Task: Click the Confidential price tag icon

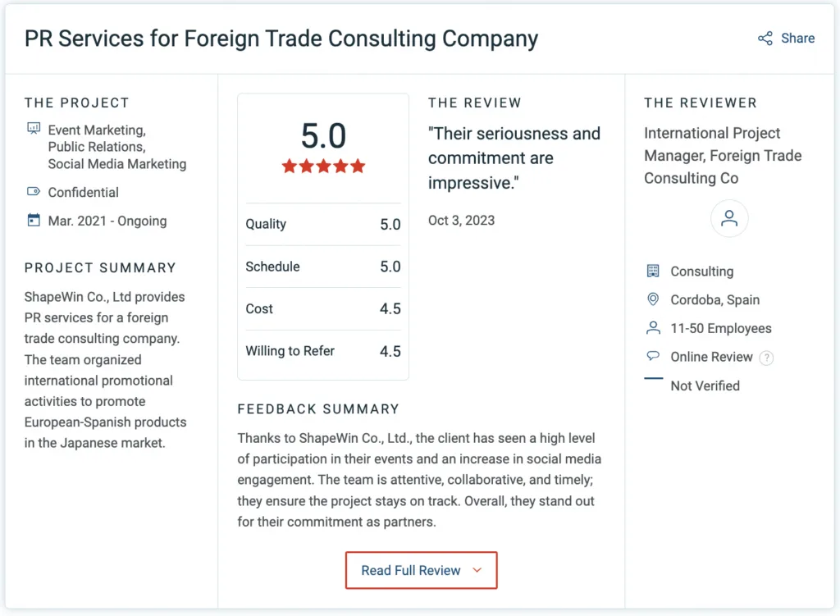Action: pyautogui.click(x=34, y=192)
